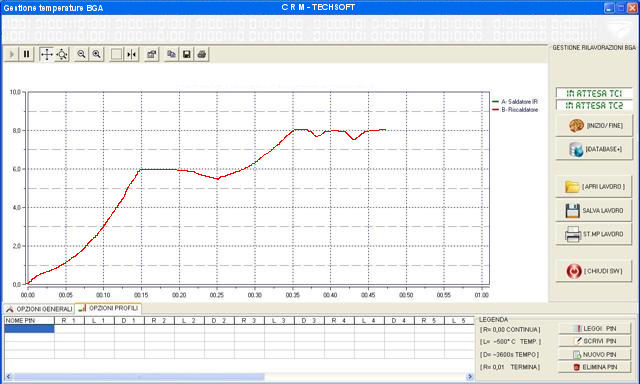Click APRI LAVORO to open job

point(594,186)
